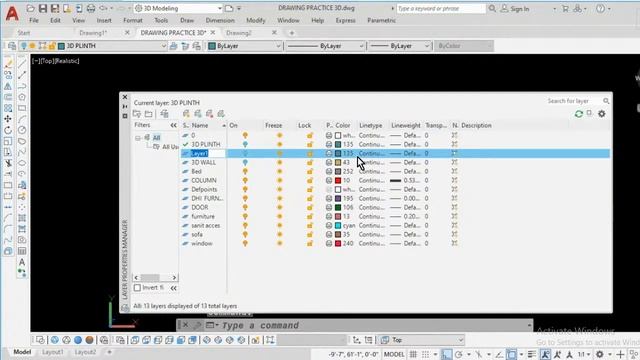640x360 pixels.
Task: Freeze the sofa layer
Action: click(x=280, y=234)
